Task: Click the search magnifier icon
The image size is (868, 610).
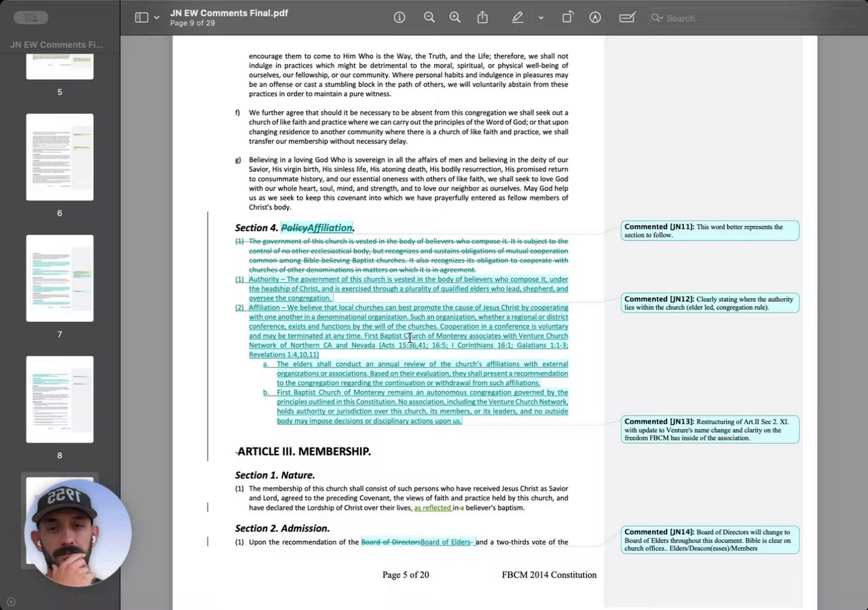Action: click(656, 18)
